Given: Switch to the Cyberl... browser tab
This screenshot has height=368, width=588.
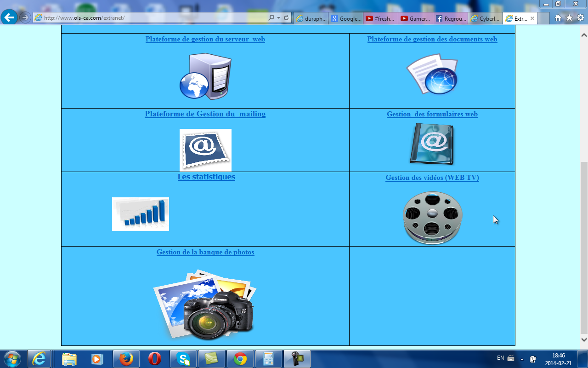Looking at the screenshot, I should click(485, 19).
